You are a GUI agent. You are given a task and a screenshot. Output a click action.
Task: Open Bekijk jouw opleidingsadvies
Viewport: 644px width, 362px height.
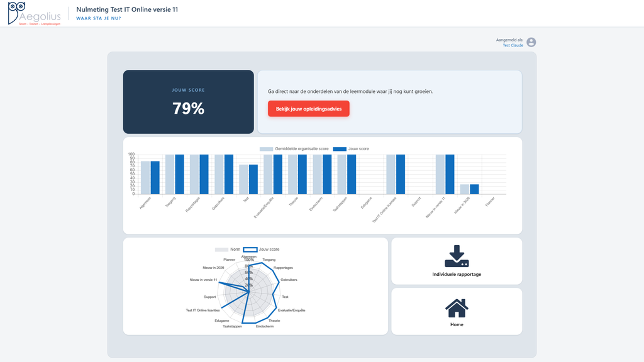308,109
